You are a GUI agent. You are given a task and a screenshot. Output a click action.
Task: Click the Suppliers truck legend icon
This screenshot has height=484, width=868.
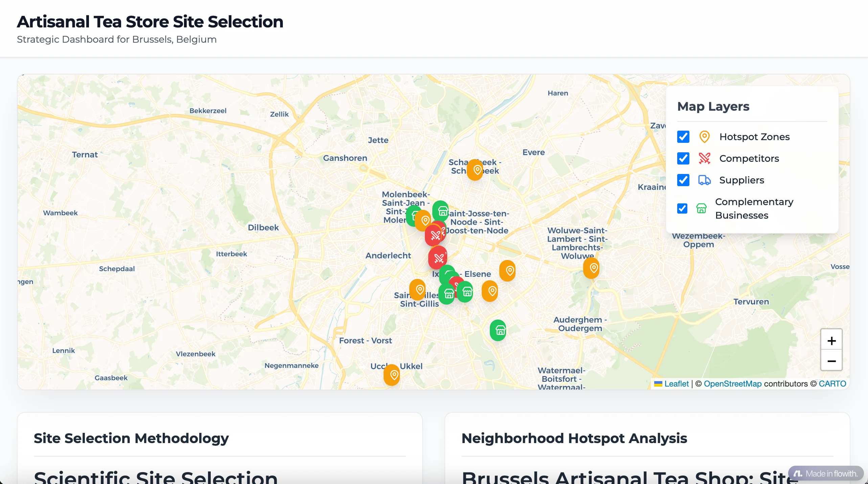704,180
